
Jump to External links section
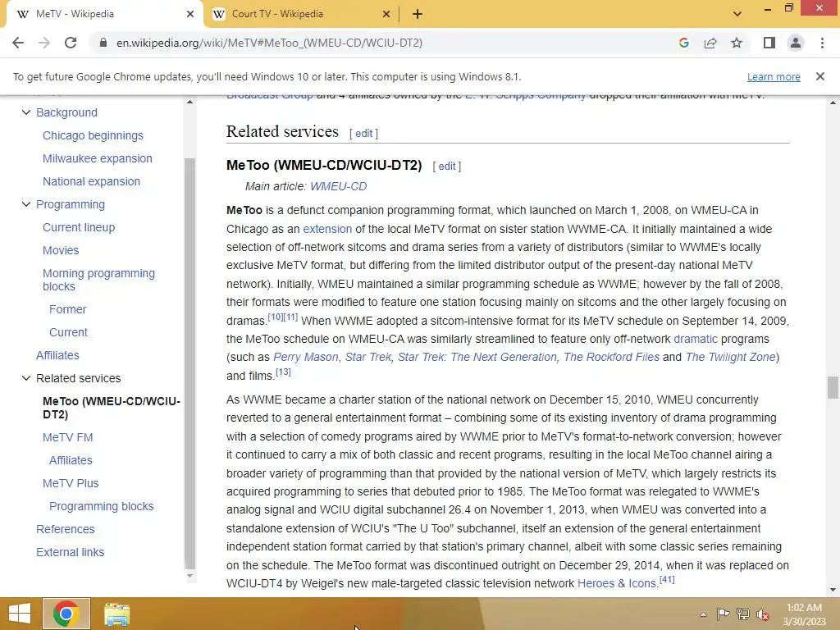coord(71,552)
